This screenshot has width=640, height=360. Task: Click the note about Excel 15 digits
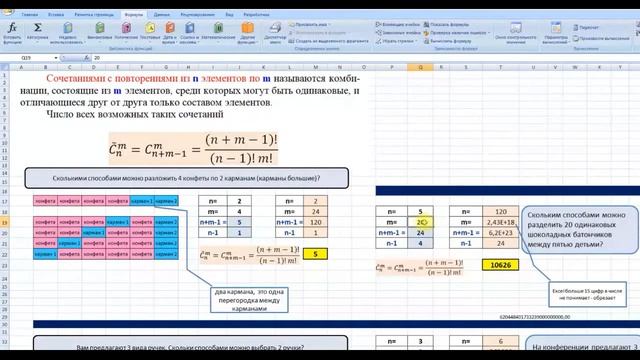tap(587, 294)
